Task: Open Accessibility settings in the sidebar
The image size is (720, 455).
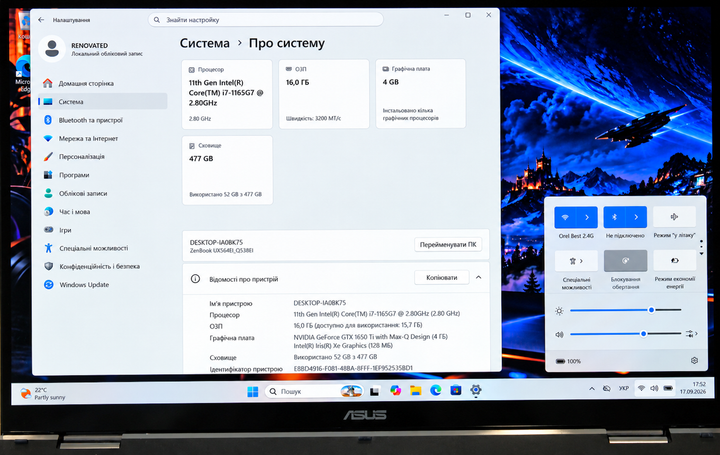Action: (x=103, y=248)
